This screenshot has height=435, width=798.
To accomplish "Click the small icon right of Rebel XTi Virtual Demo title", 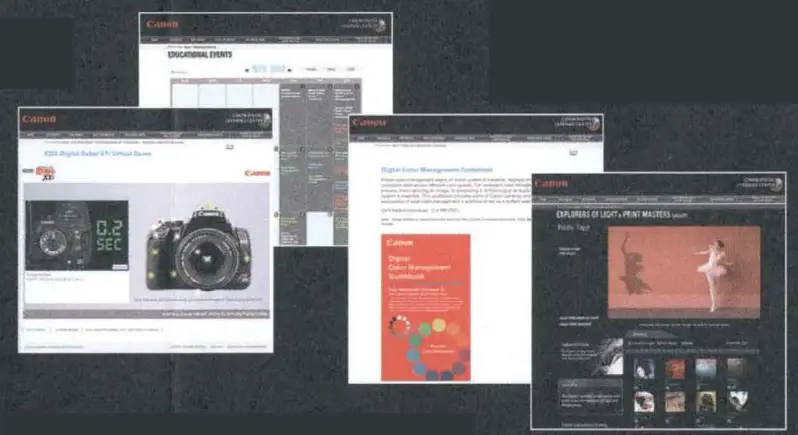I will (230, 147).
